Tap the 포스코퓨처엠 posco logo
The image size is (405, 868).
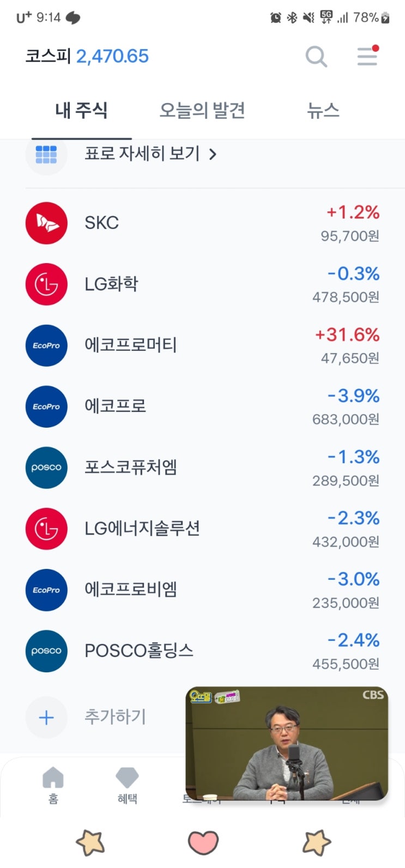(46, 468)
